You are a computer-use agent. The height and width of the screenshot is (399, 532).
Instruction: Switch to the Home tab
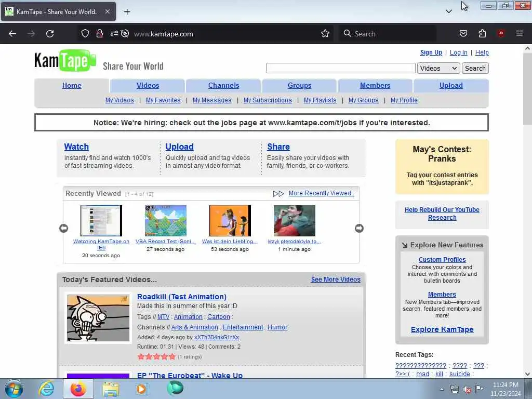[72, 86]
